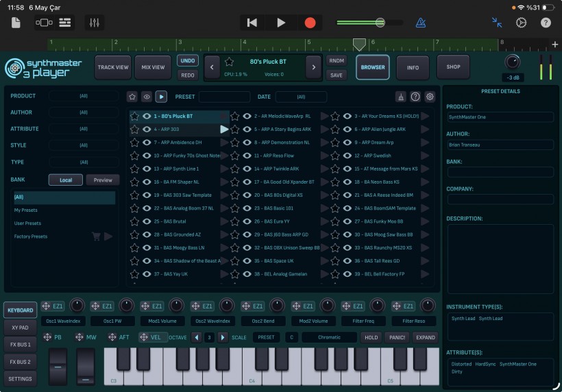The width and height of the screenshot is (562, 392).
Task: Toggle visibility eye for BAS Brutal preset
Action: click(x=147, y=221)
